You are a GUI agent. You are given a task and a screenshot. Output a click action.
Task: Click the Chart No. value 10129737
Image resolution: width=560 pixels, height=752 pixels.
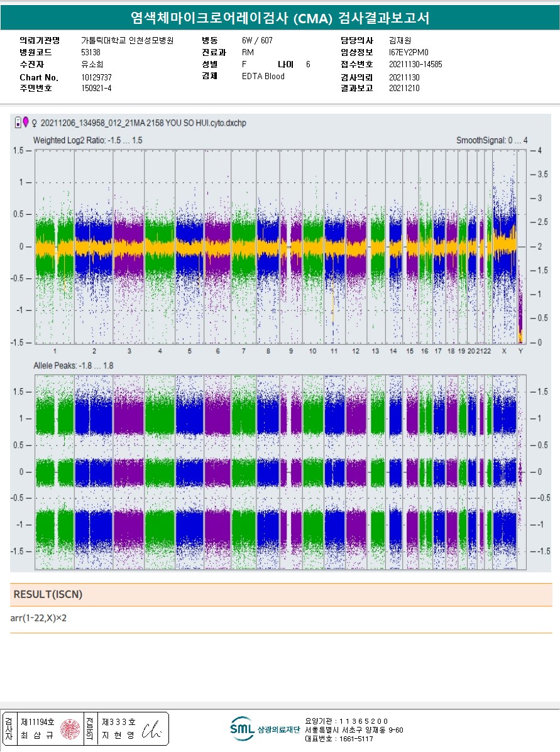click(96, 77)
